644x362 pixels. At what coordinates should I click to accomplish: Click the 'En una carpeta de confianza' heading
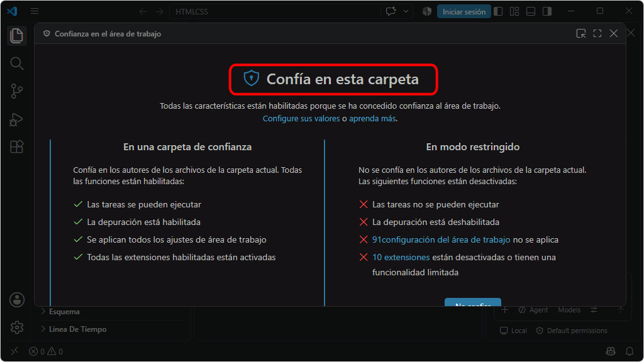point(187,147)
